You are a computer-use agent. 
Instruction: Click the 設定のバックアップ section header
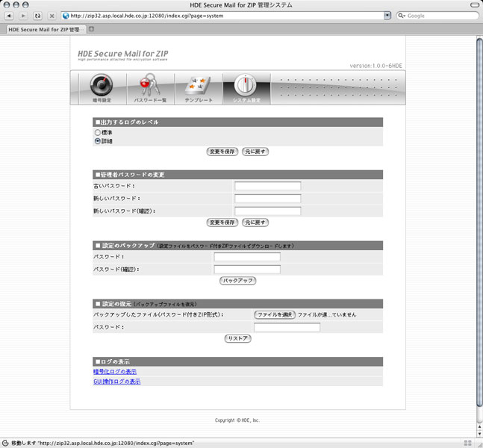[x=237, y=246]
